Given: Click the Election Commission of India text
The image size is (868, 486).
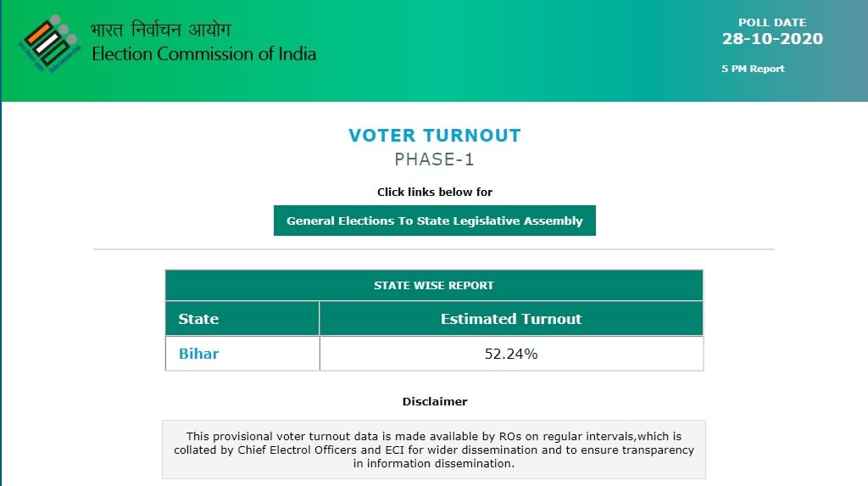Looking at the screenshot, I should point(203,54).
